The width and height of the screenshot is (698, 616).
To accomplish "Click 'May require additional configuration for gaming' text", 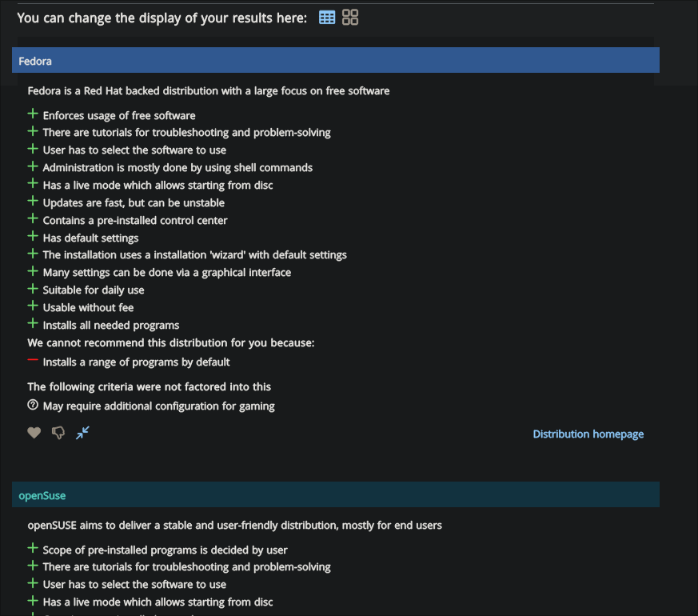I will [158, 406].
